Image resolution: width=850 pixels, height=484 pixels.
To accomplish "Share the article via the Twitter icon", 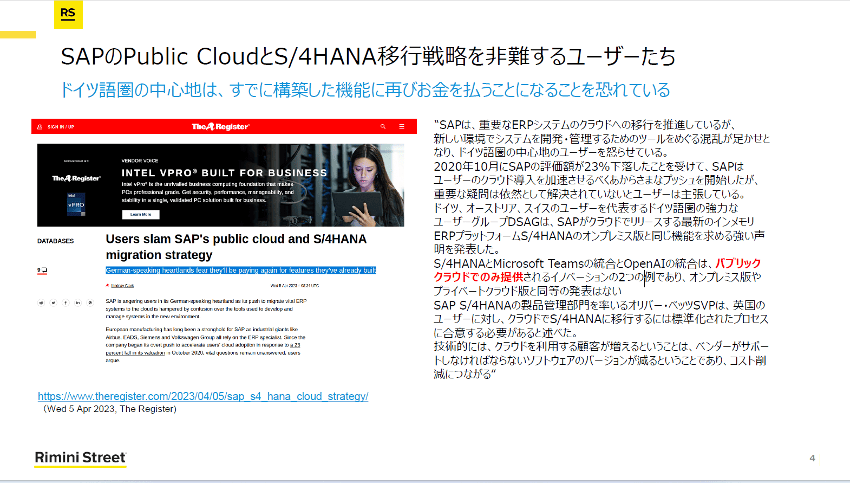I will [53, 303].
